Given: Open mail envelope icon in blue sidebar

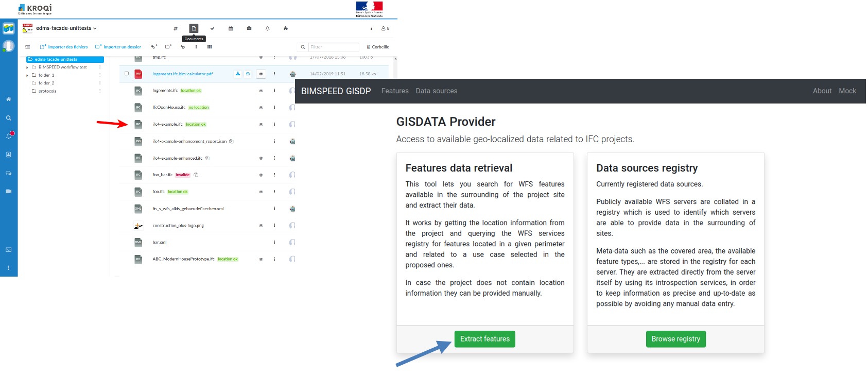Looking at the screenshot, I should 9,250.
